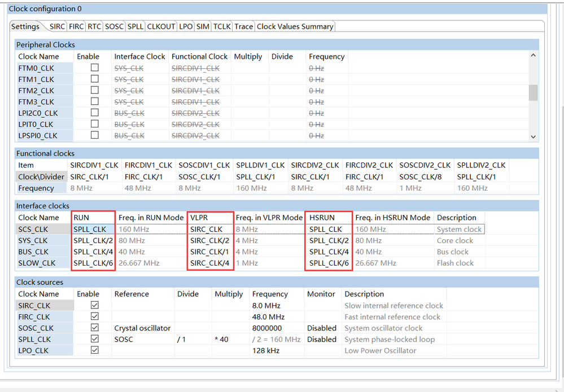This screenshot has width=564, height=392.
Task: Enable the FTM0_CLK peripheral clock checkbox
Action: [95, 68]
